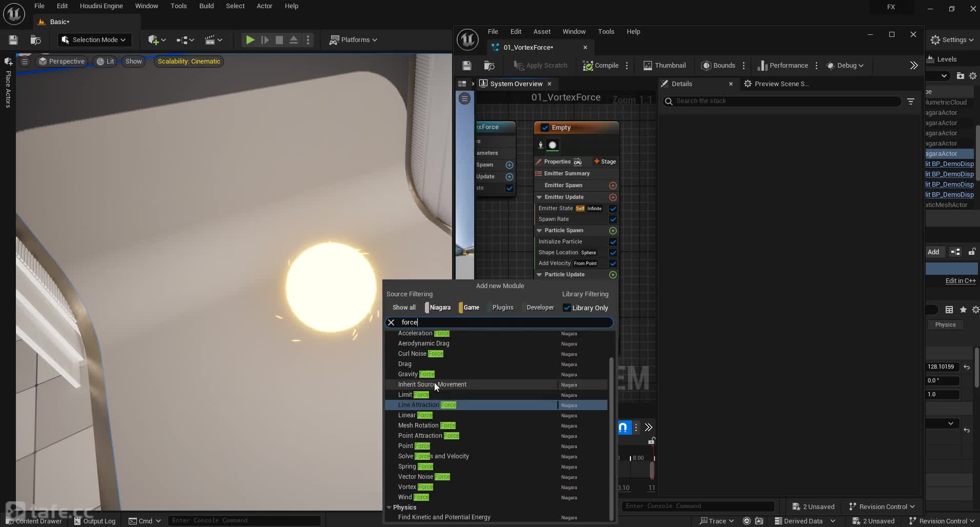Open Platforms dropdown

[x=353, y=40]
